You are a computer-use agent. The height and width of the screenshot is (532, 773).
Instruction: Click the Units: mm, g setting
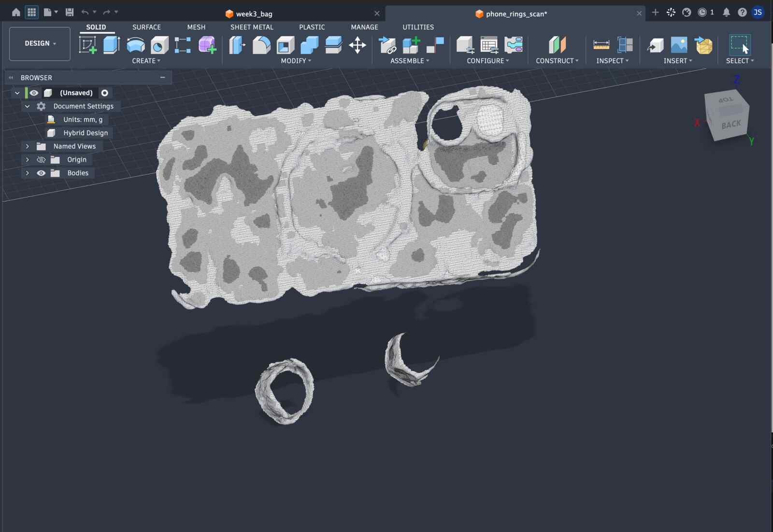pos(83,119)
